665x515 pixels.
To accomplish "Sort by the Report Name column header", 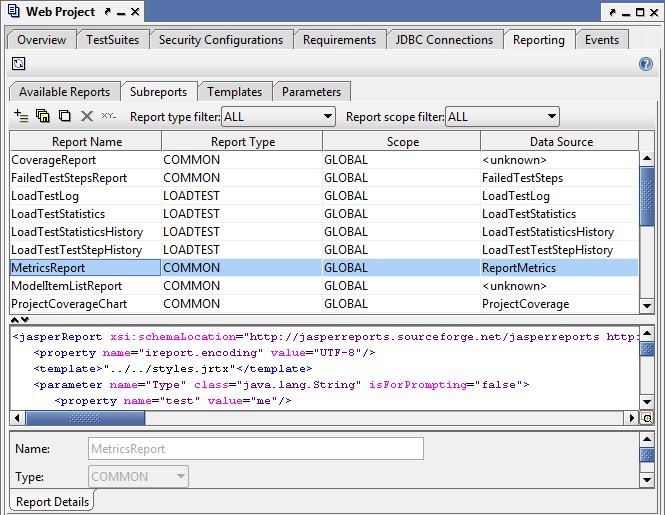I will (86, 142).
